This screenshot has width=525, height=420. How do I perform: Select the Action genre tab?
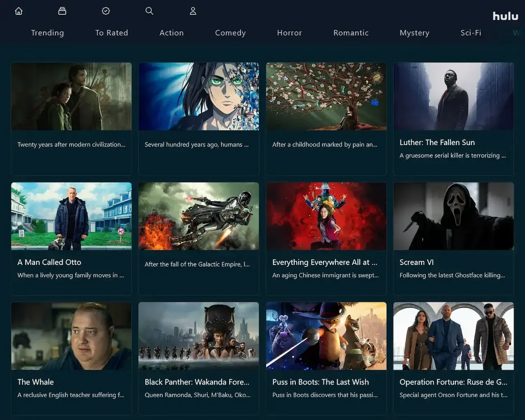171,33
